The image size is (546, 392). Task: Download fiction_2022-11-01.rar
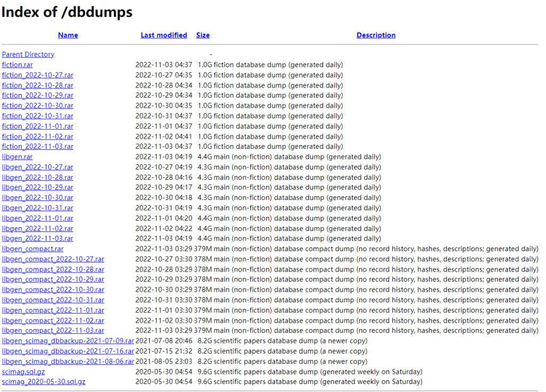[x=38, y=126]
